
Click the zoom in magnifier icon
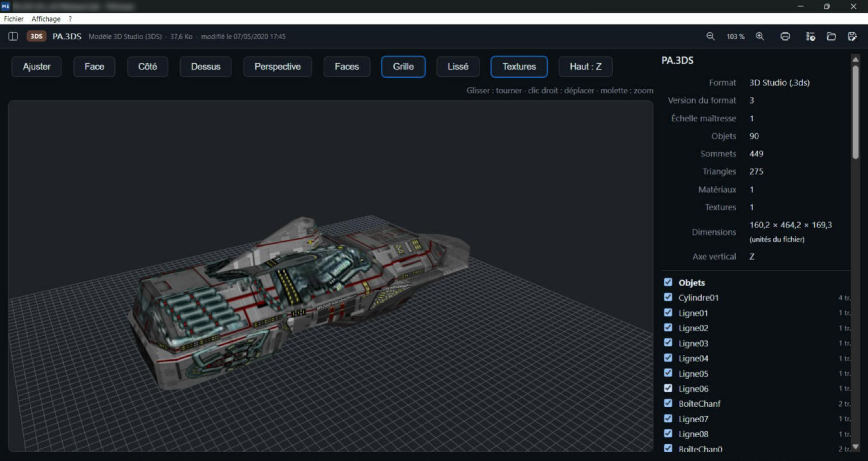coord(760,36)
